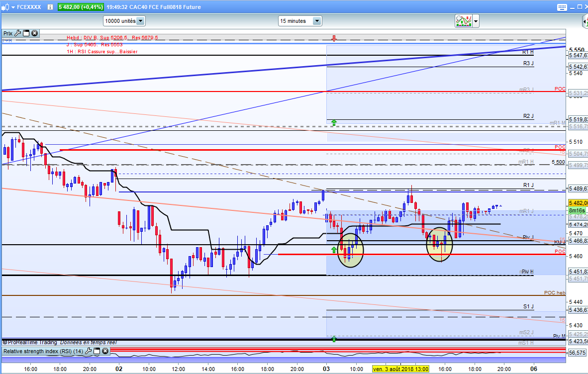The image size is (588, 374).
Task: Click the '06' date on time axis
Action: click(534, 369)
